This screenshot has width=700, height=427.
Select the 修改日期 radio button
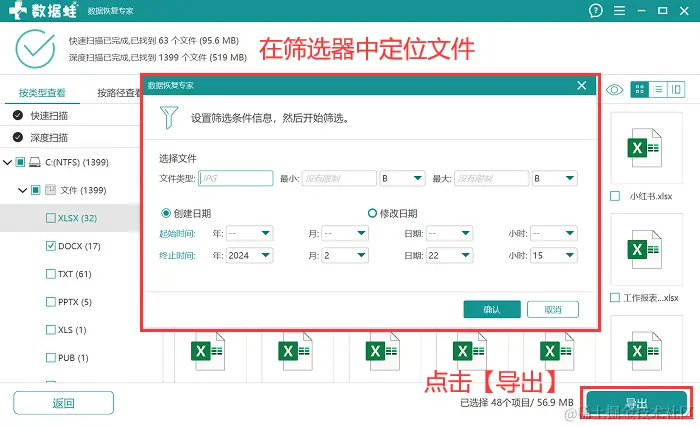[x=372, y=213]
